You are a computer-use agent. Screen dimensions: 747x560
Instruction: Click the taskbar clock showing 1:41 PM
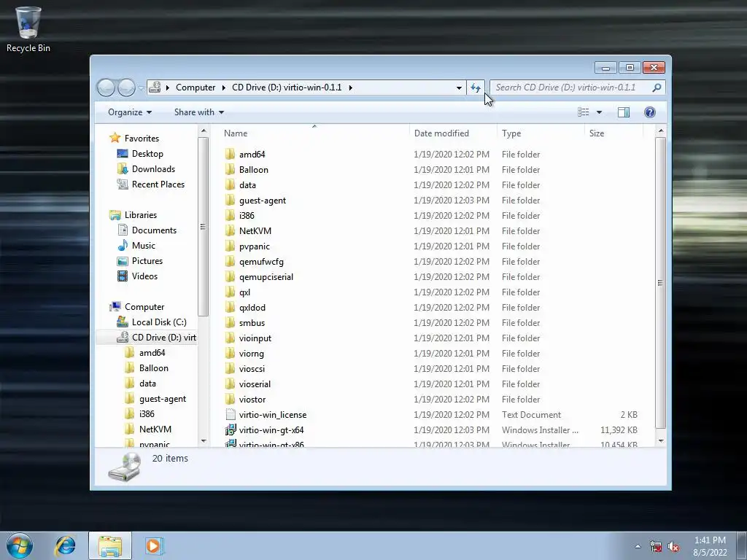(x=710, y=546)
